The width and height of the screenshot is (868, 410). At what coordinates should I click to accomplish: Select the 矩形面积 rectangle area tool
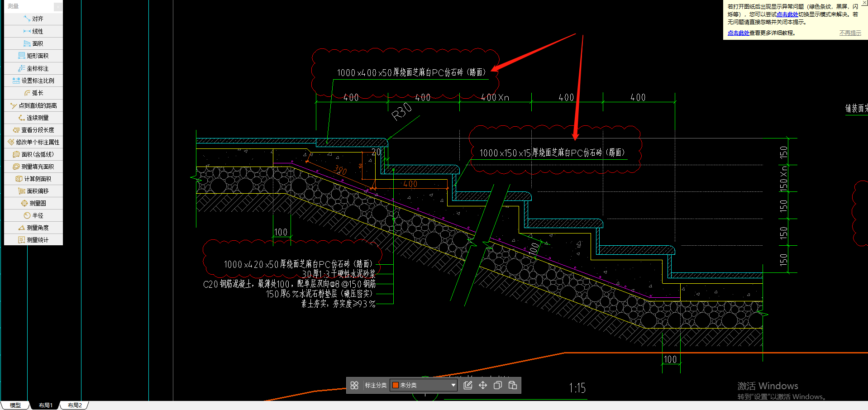33,56
